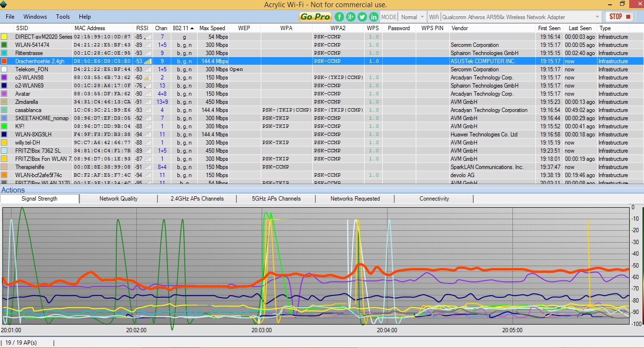Switch to the Network Quality tab
Screen dimensions: 644x348
click(118, 199)
